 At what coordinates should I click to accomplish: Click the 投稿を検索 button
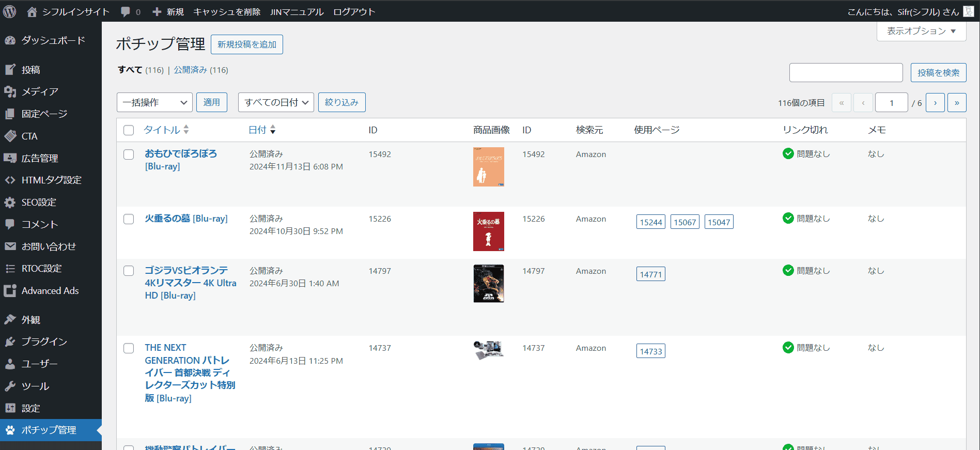(938, 73)
